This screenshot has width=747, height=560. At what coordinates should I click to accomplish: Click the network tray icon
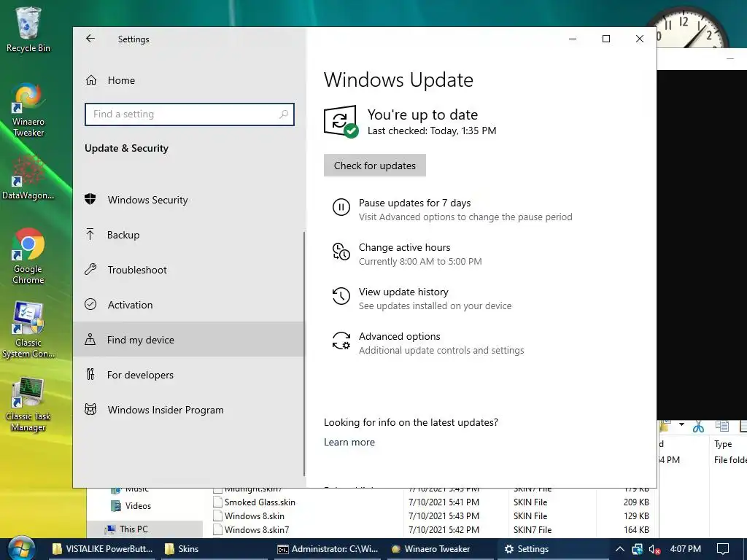click(x=638, y=549)
